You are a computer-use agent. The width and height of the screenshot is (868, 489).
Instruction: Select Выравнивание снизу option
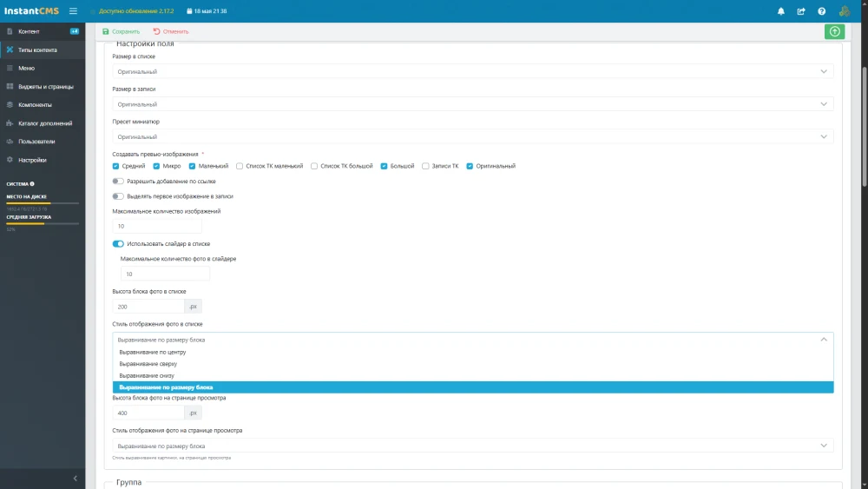pyautogui.click(x=473, y=375)
